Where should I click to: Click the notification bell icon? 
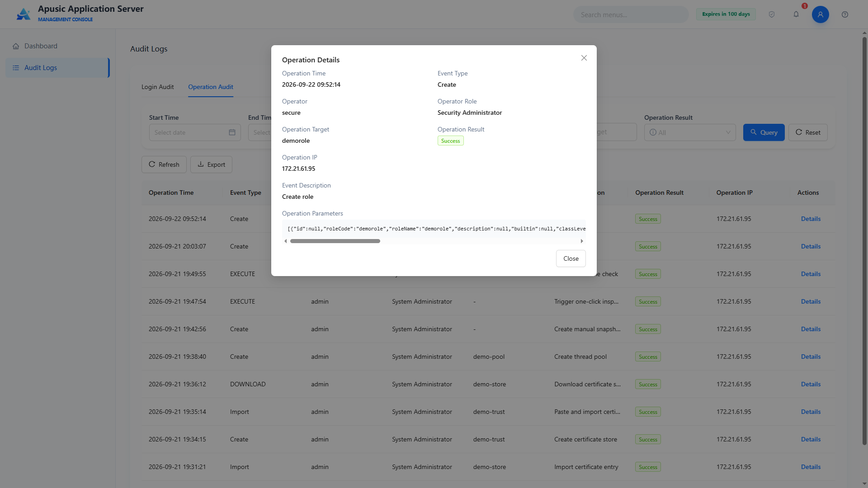[x=796, y=14]
